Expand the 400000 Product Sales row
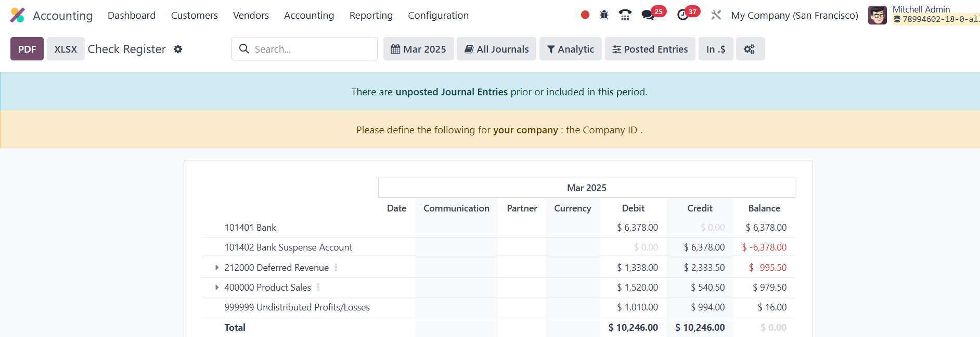 point(217,288)
